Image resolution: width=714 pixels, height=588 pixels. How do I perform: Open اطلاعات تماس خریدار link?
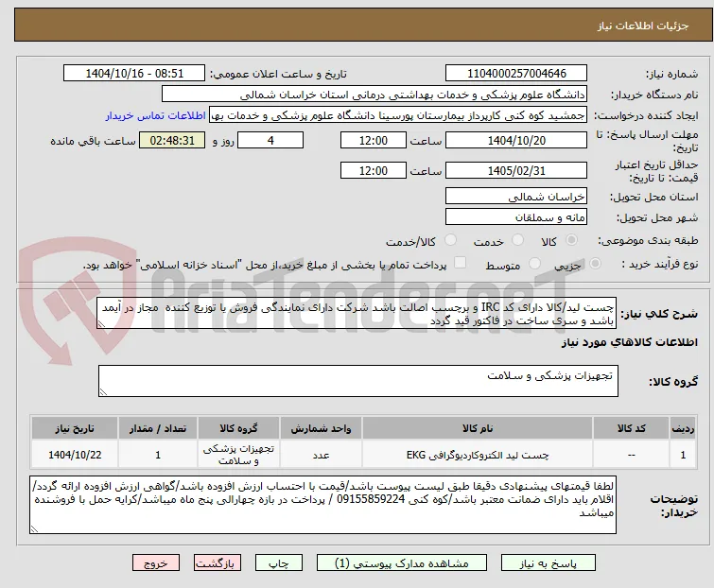tap(156, 115)
